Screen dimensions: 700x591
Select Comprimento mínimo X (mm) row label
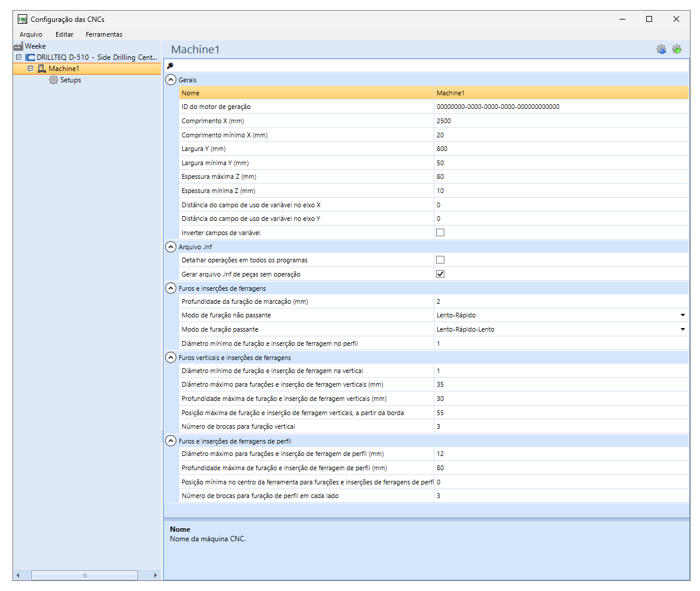(224, 135)
